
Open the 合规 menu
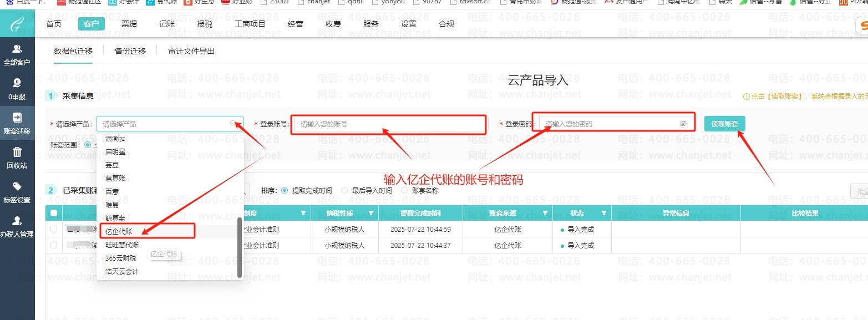click(446, 24)
